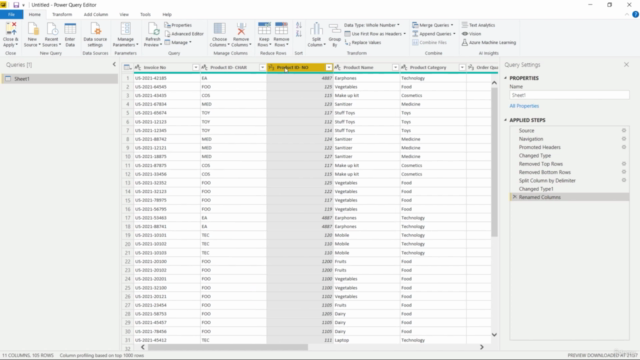The width and height of the screenshot is (640, 360).
Task: Switch to the Add Column tab
Action: [x=96, y=14]
